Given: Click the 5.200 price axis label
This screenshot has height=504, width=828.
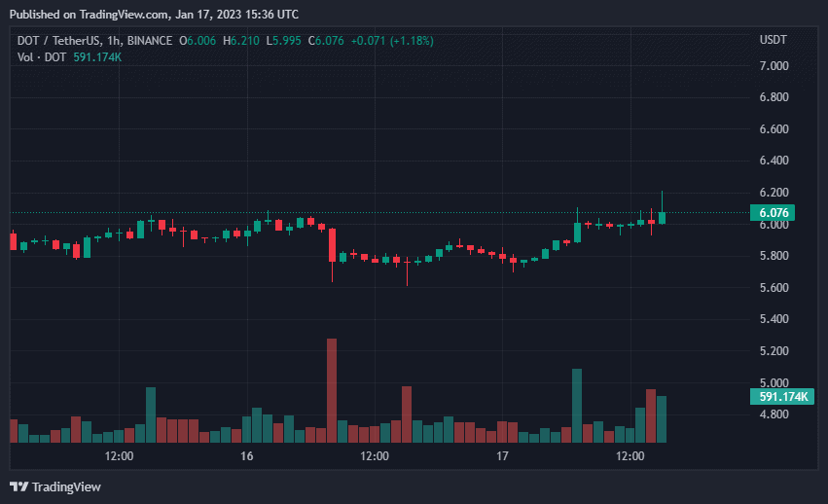Looking at the screenshot, I should coord(774,351).
